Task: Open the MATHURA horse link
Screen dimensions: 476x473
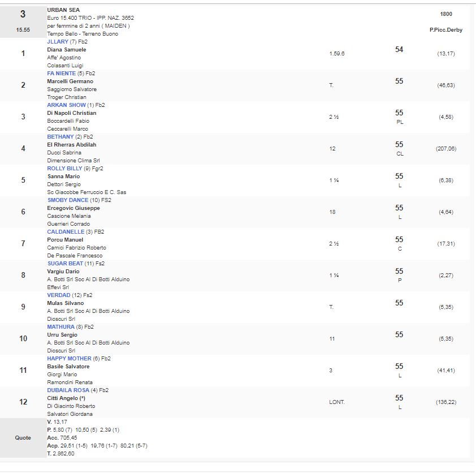Action: (x=60, y=327)
